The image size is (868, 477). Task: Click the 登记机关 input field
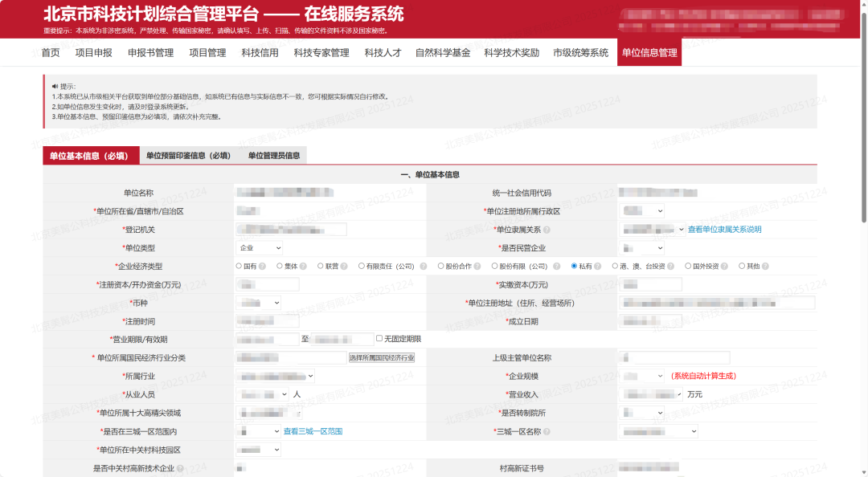pos(291,229)
